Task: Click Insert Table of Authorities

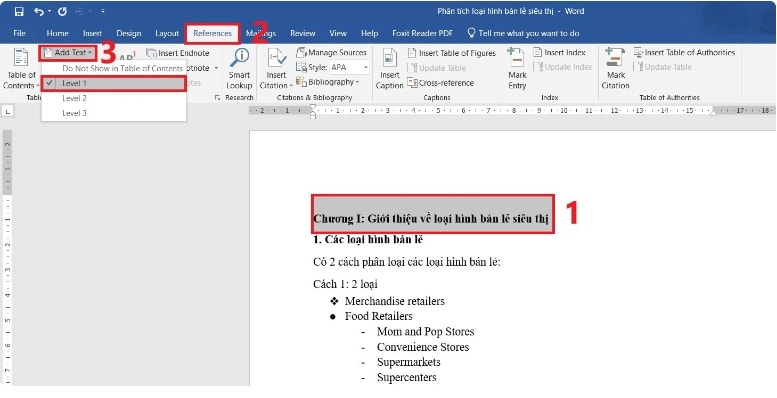Action: [x=685, y=53]
